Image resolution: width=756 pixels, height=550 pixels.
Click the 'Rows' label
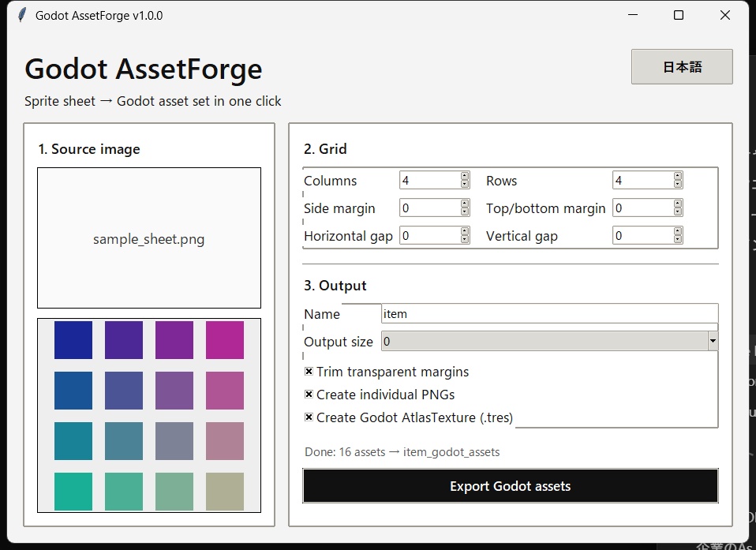[x=501, y=181]
